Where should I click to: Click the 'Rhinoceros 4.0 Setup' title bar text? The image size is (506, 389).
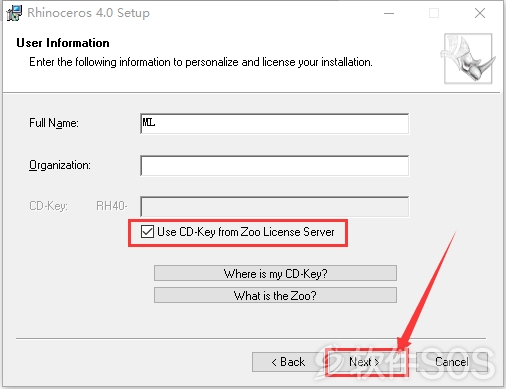click(88, 13)
